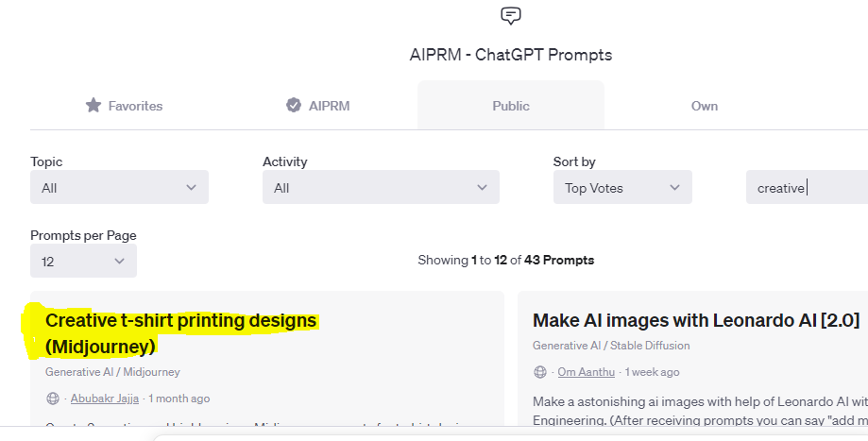Click the Prompts per Page label
The width and height of the screenshot is (868, 441).
(83, 235)
